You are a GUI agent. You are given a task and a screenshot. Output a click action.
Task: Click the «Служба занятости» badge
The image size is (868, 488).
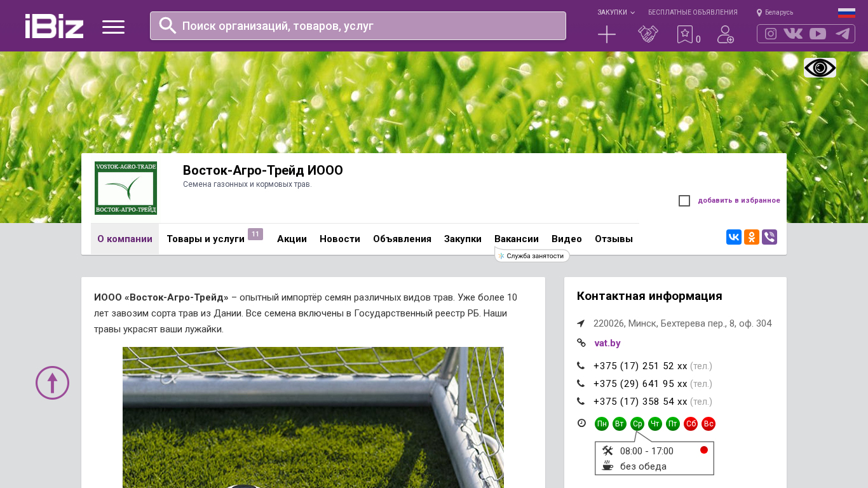tap(532, 255)
